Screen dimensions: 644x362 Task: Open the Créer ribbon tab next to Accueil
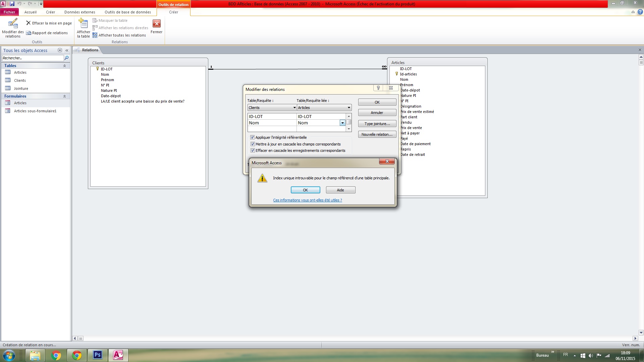51,12
